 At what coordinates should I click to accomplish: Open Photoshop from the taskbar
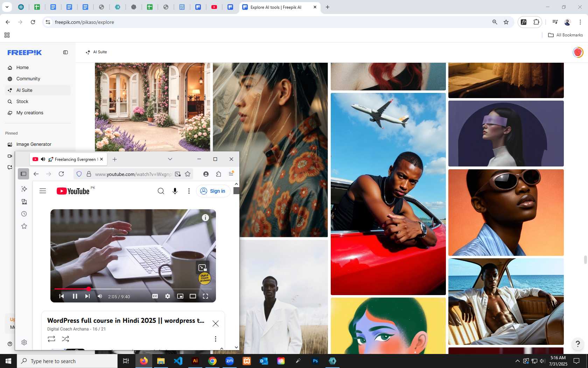click(x=315, y=361)
